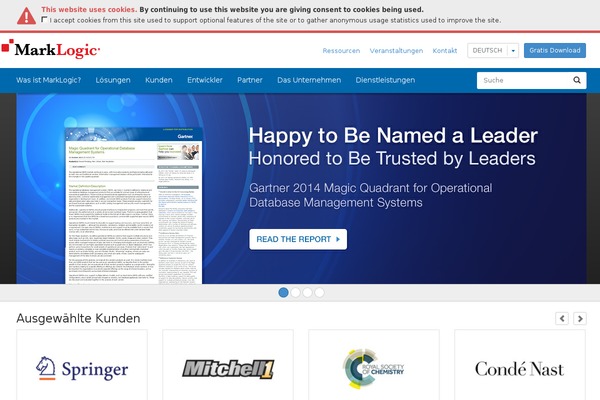The height and width of the screenshot is (400, 600).
Task: Select the first carousel slide dot
Action: click(284, 292)
